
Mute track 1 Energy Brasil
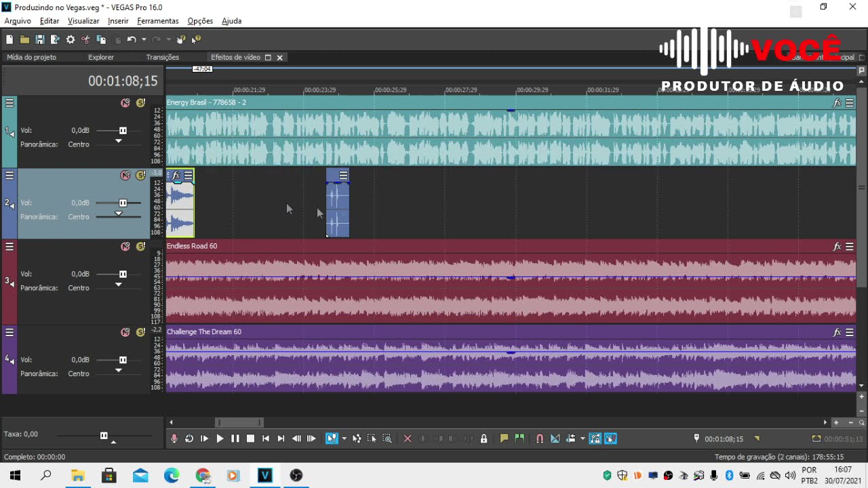point(125,103)
